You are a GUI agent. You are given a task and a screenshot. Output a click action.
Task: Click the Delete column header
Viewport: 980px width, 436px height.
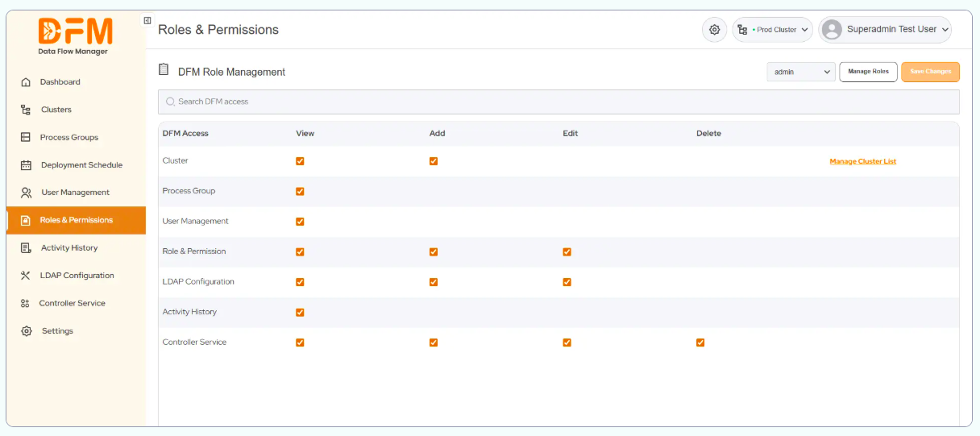click(x=708, y=134)
